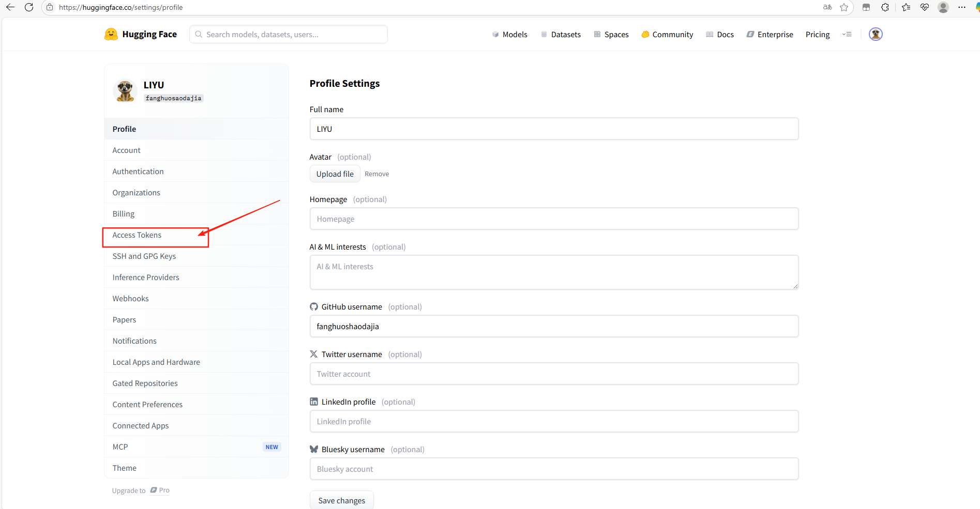Screen dimensions: 980x509
Task: Focus the LinkedIn profile field
Action: point(554,421)
